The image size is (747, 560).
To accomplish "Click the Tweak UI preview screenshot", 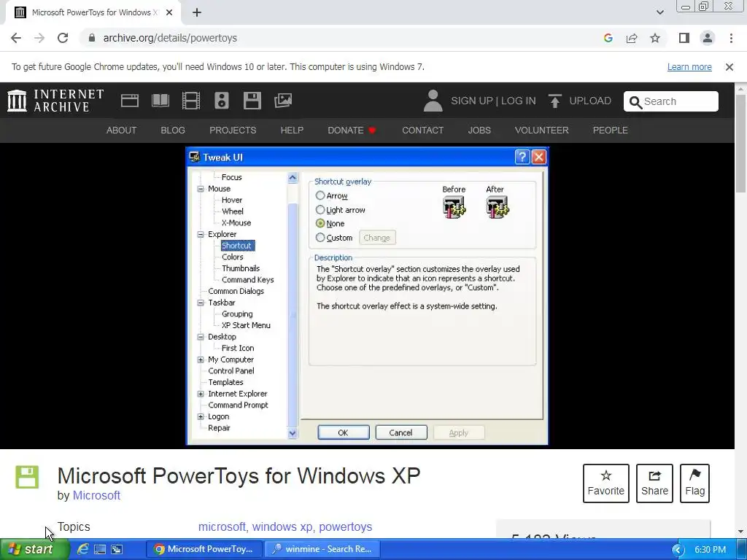I will pos(367,296).
